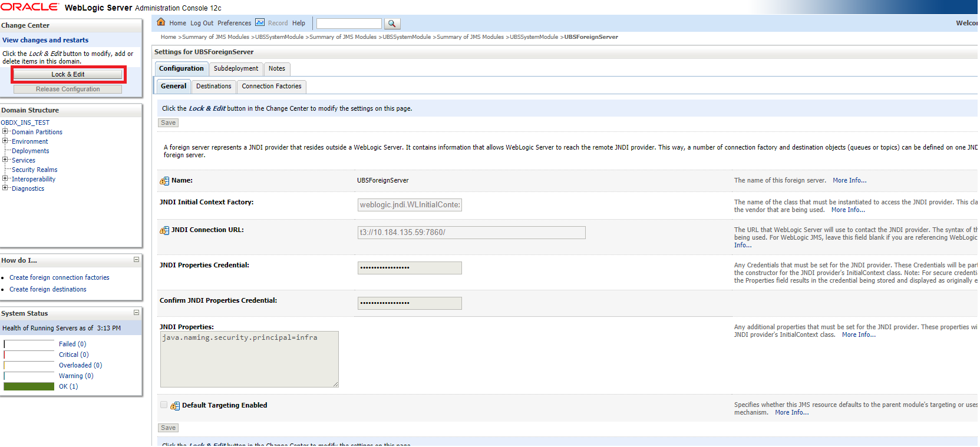This screenshot has width=980, height=447.
Task: Click the Home house icon in toolbar
Action: [161, 22]
